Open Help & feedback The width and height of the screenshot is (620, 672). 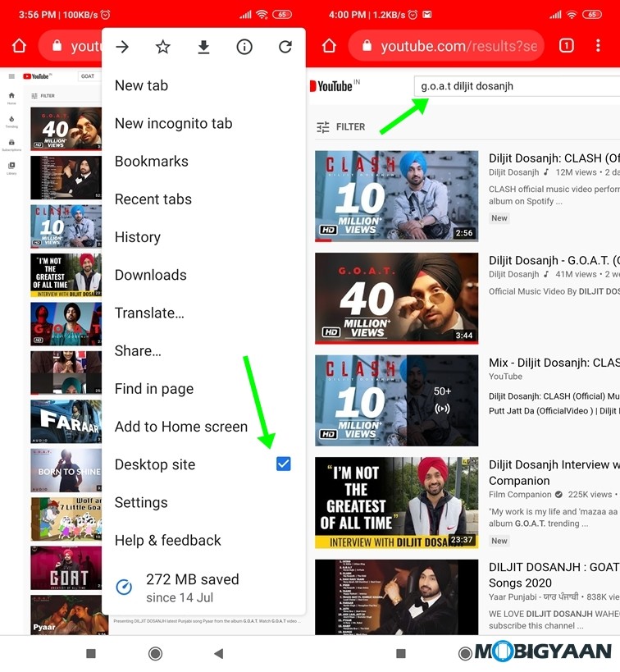click(x=203, y=540)
